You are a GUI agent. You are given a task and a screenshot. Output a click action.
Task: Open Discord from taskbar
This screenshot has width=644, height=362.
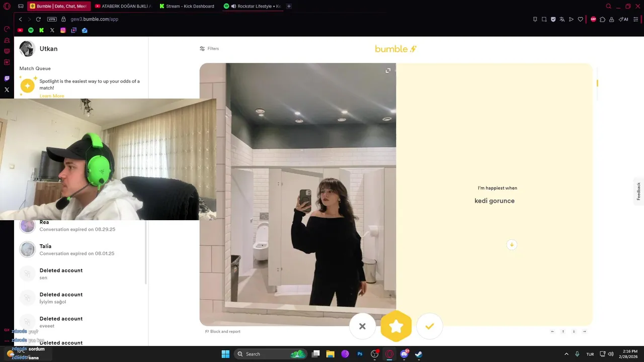[404, 354]
